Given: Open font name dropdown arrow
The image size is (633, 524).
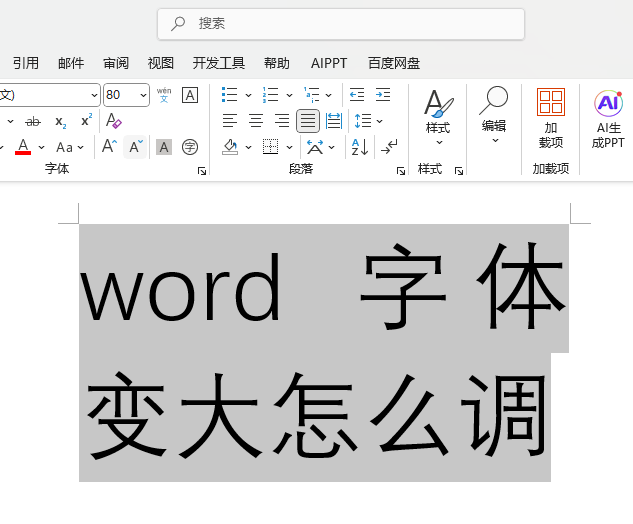Looking at the screenshot, I should click(x=94, y=95).
